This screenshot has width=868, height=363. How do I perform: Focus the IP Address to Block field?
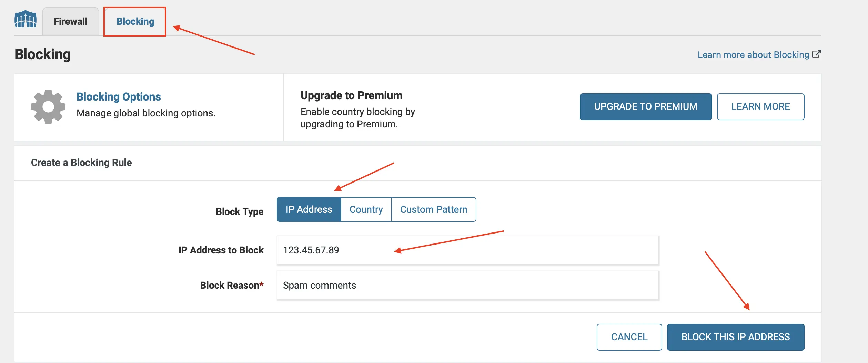tap(467, 250)
